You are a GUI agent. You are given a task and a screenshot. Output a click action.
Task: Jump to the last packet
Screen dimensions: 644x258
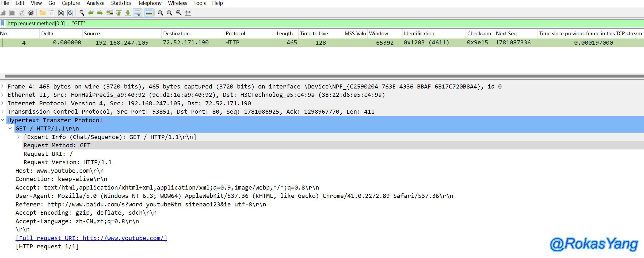coord(128,13)
